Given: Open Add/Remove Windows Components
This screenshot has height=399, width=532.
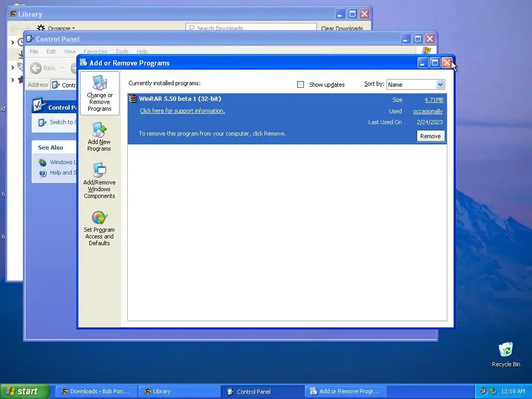Looking at the screenshot, I should (99, 180).
